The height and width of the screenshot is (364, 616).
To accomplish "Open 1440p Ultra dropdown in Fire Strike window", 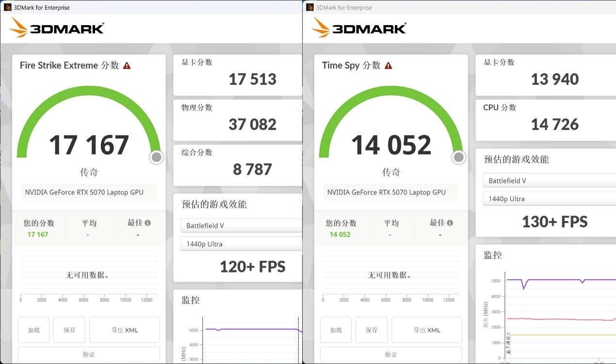I will [x=241, y=244].
